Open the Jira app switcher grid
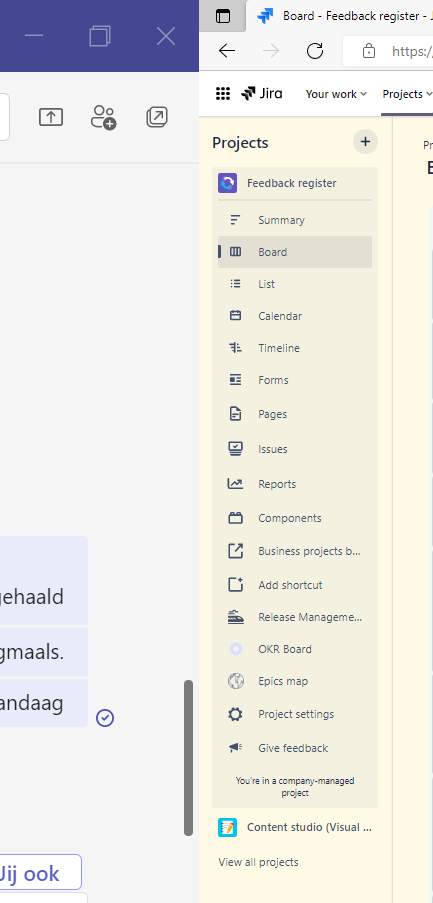433x903 pixels. pyautogui.click(x=223, y=94)
